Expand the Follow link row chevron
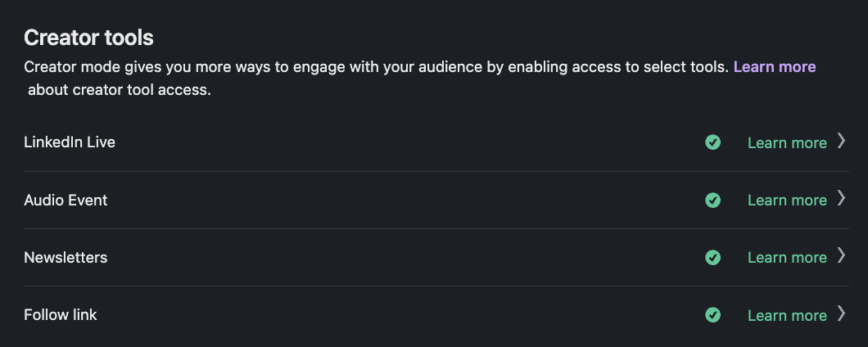Image resolution: width=868 pixels, height=347 pixels. pyautogui.click(x=841, y=313)
